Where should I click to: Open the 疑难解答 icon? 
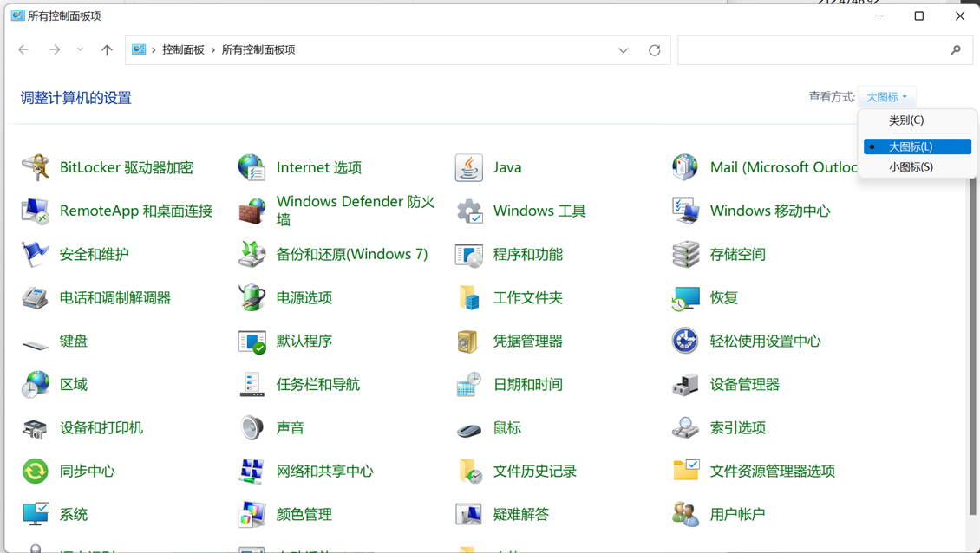click(x=468, y=514)
